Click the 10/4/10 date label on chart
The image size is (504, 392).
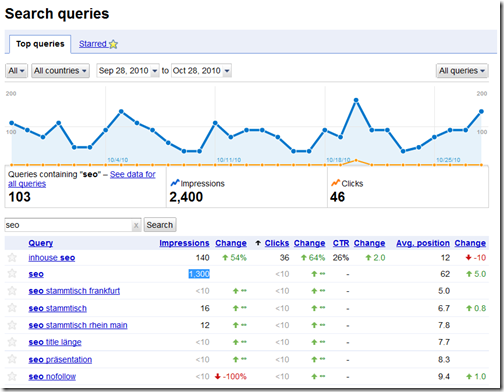[118, 160]
